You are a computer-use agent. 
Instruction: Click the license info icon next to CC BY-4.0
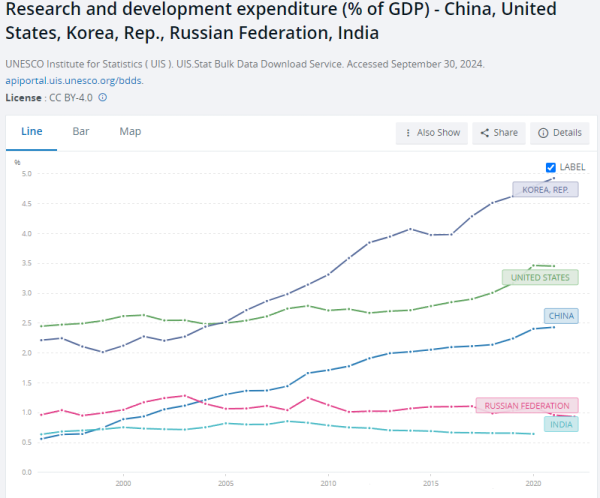103,97
